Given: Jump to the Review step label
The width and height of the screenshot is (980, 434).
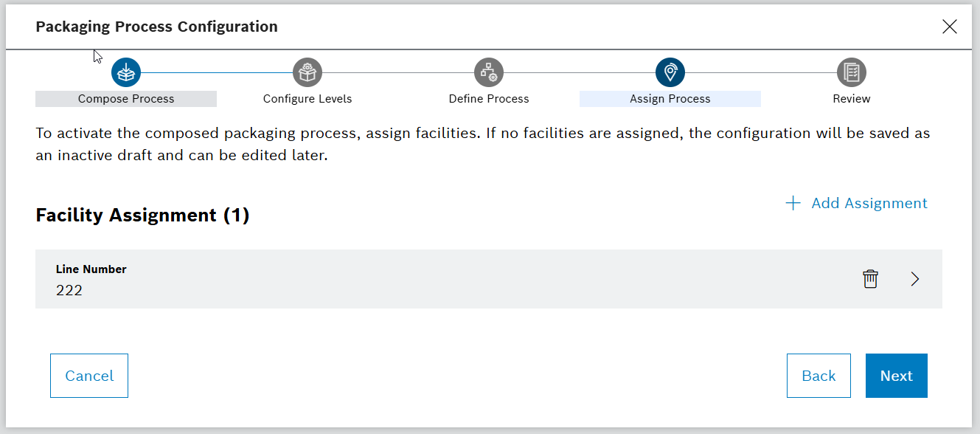Looking at the screenshot, I should coord(851,98).
